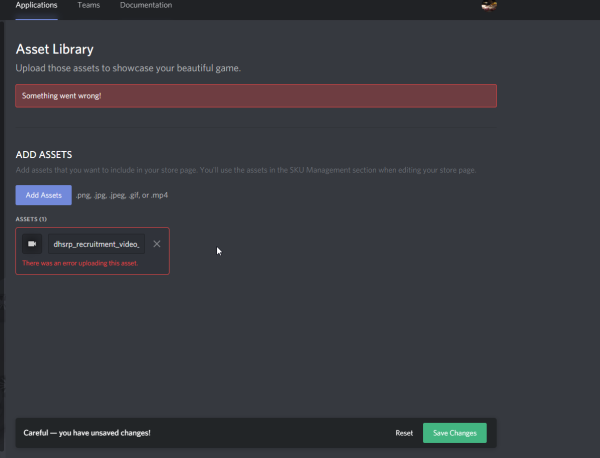Open the Teams tab

point(88,6)
